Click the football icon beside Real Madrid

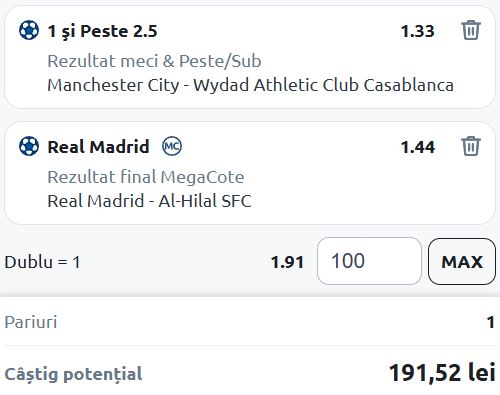click(29, 146)
